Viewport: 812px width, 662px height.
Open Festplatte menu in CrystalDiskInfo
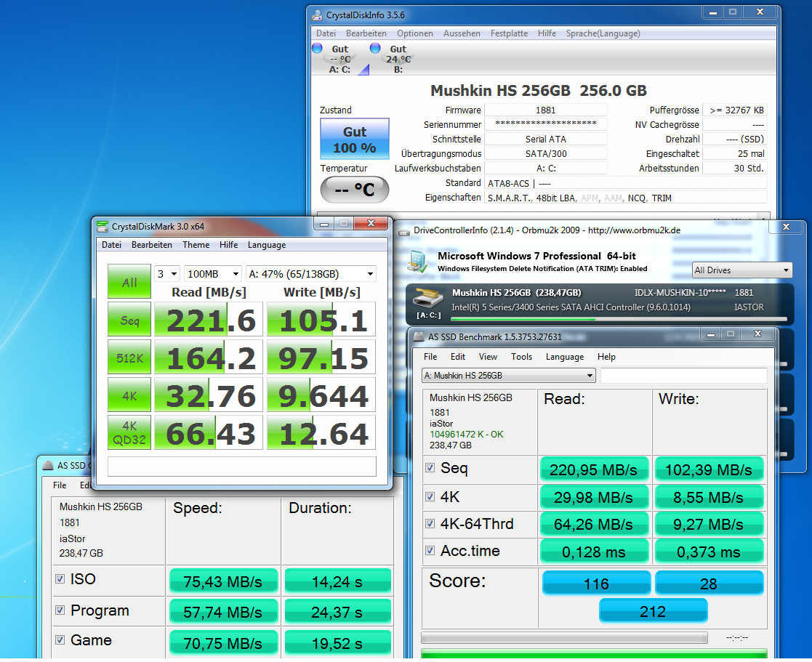[509, 33]
